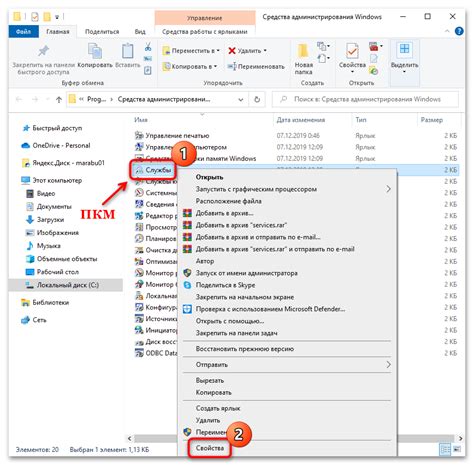474x465 pixels.
Task: Click the Paste clipboard icon
Action: click(127, 51)
